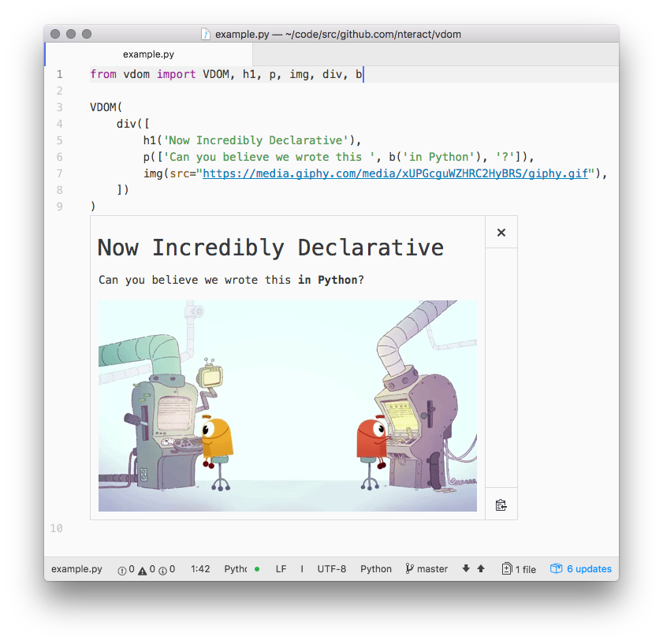This screenshot has width=663, height=644.
Task: Switch to the example.py tab
Action: point(148,54)
